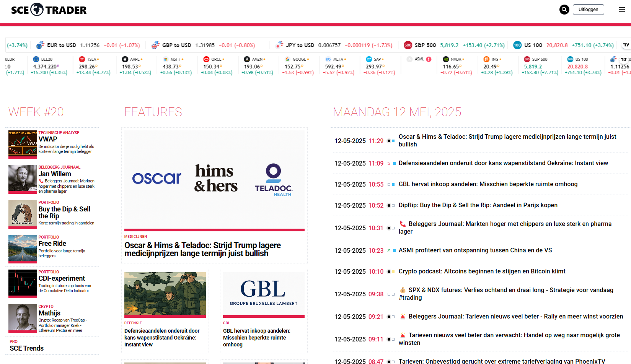Open the SAP stock ticker

pos(379,65)
